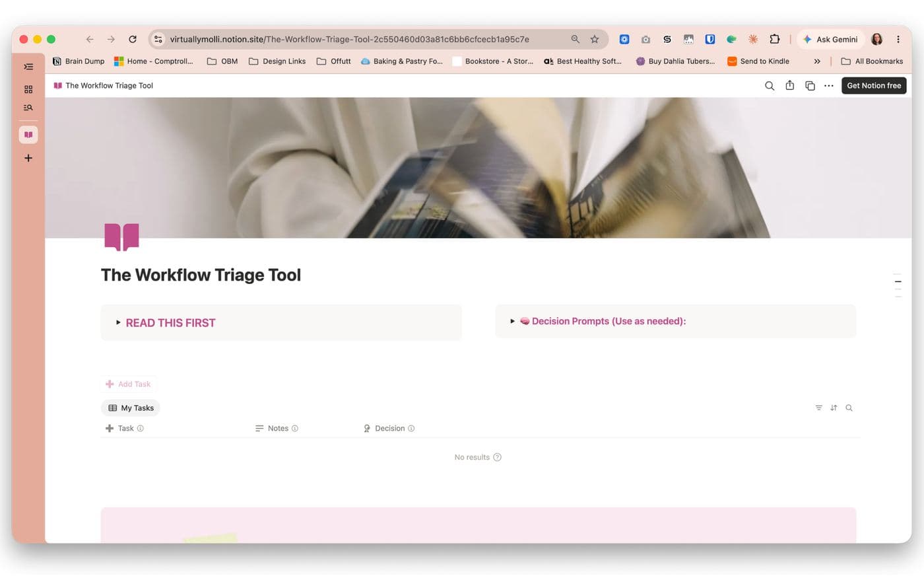Open the browser extensions puzzle icon

coord(775,40)
